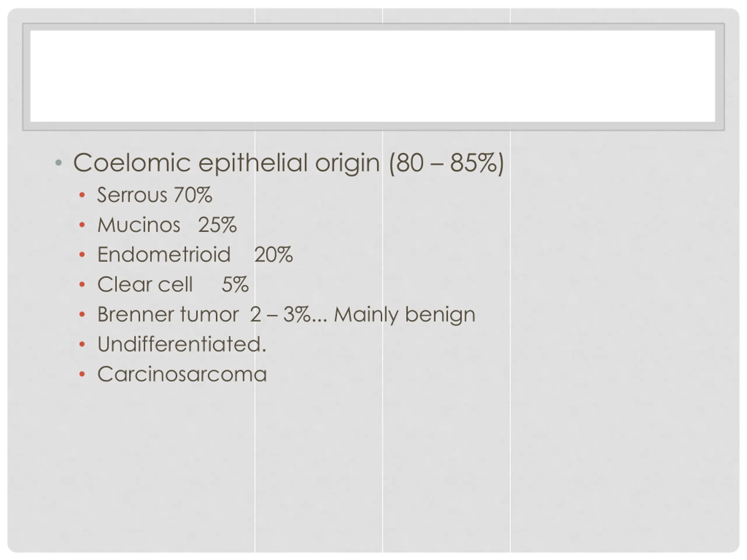Screen dimensions: 747x560
Task: Click the "Mainly benign" phrase
Action: pyautogui.click(x=404, y=315)
